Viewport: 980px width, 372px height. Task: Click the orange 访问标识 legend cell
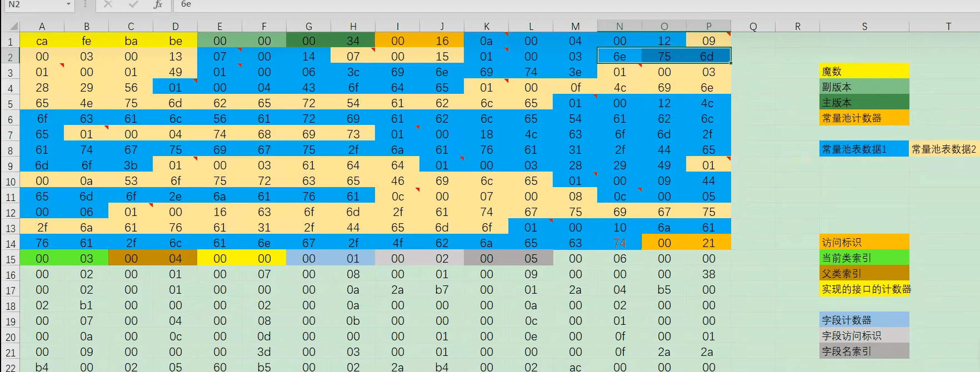click(864, 242)
